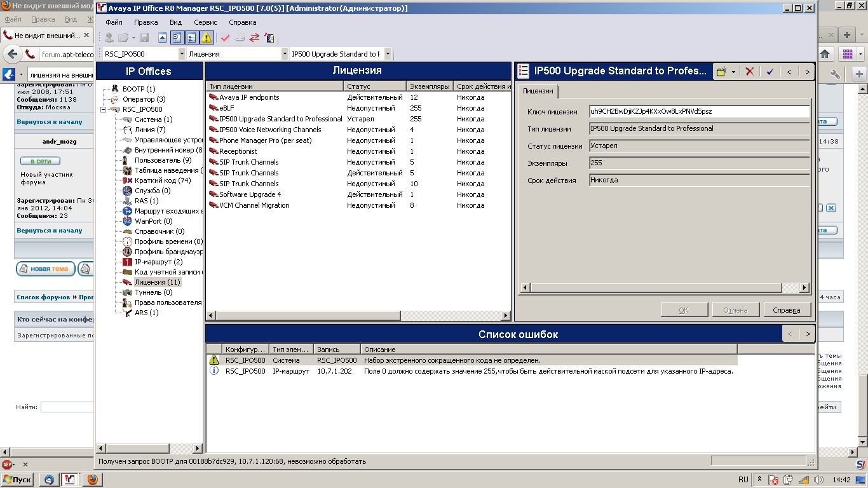Select the Avaya IP endpoints license row

click(359, 97)
